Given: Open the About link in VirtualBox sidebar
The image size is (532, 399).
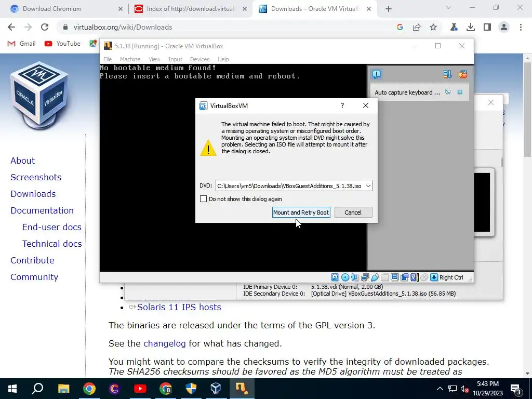Looking at the screenshot, I should 22,161.
